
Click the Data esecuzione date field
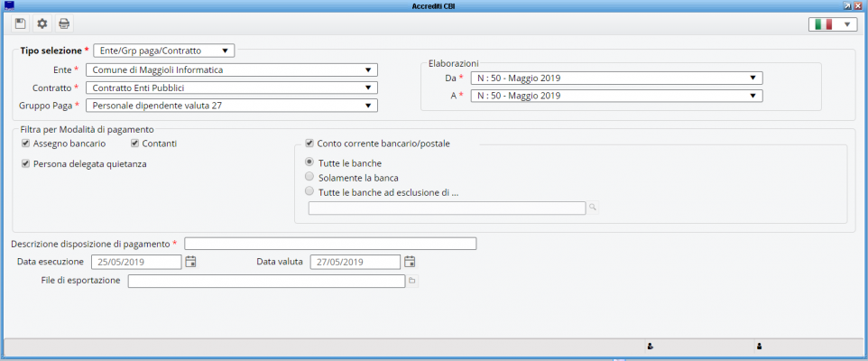(136, 262)
